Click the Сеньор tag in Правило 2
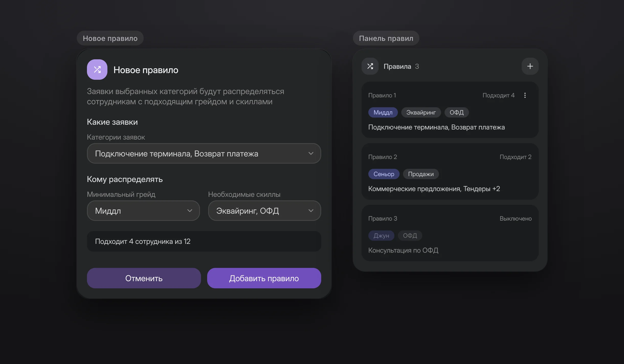This screenshot has height=364, width=624. pos(384,174)
